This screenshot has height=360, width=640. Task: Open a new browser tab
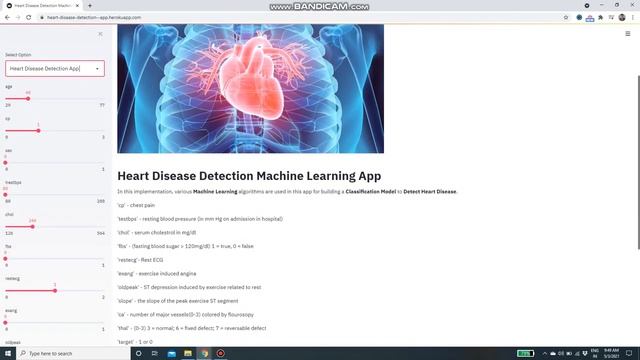coord(90,6)
